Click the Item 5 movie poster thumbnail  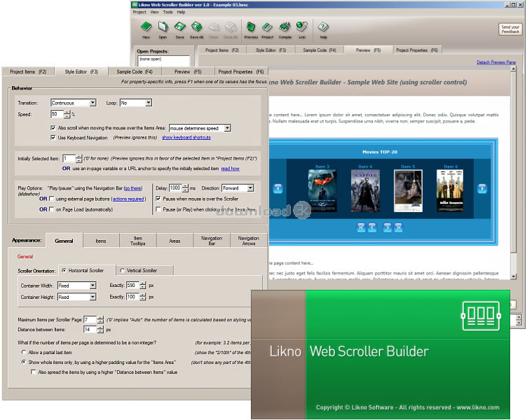pyautogui.click(x=408, y=190)
